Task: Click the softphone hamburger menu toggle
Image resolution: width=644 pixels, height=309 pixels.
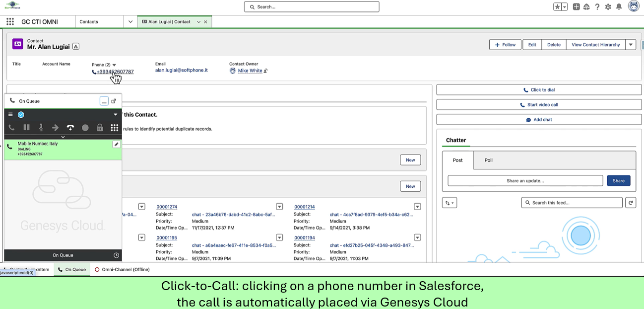Action: coord(10,114)
